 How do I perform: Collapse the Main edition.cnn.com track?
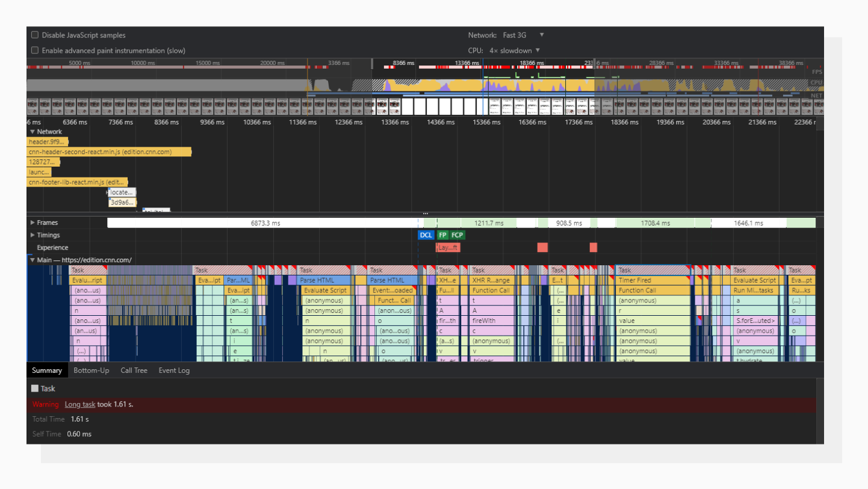[33, 260]
